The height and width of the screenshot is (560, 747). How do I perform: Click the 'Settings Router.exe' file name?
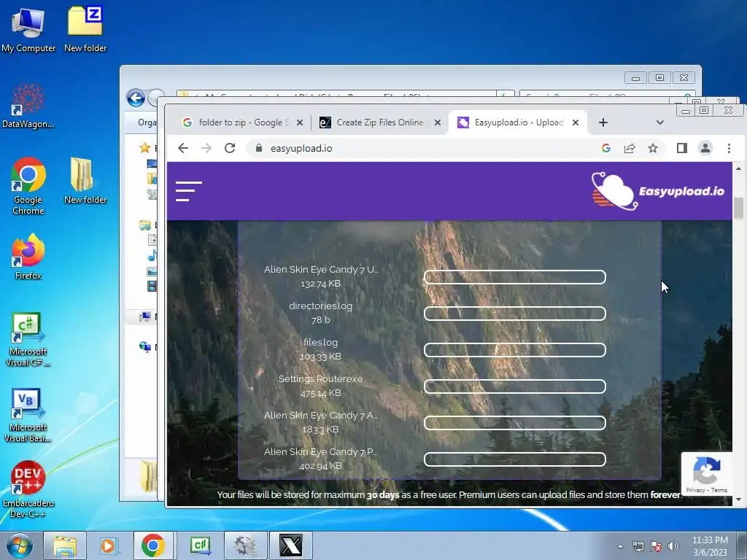(321, 378)
